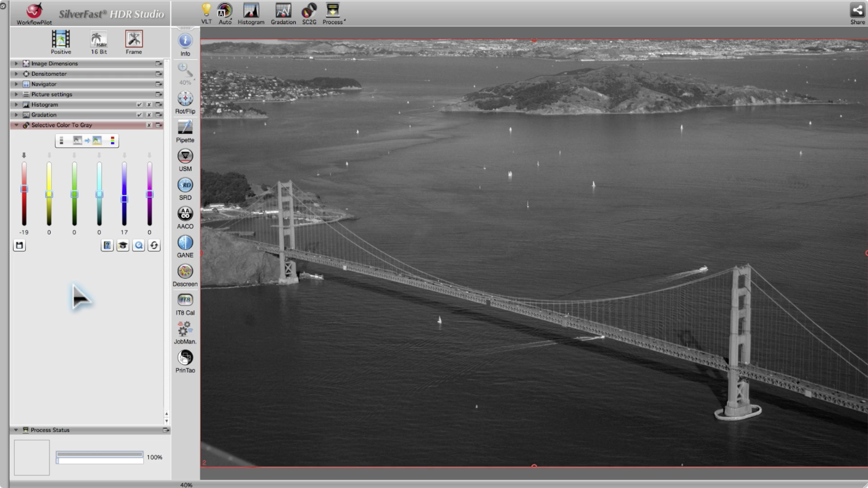
Task: Open the SRD dust removal tool
Action: [185, 185]
